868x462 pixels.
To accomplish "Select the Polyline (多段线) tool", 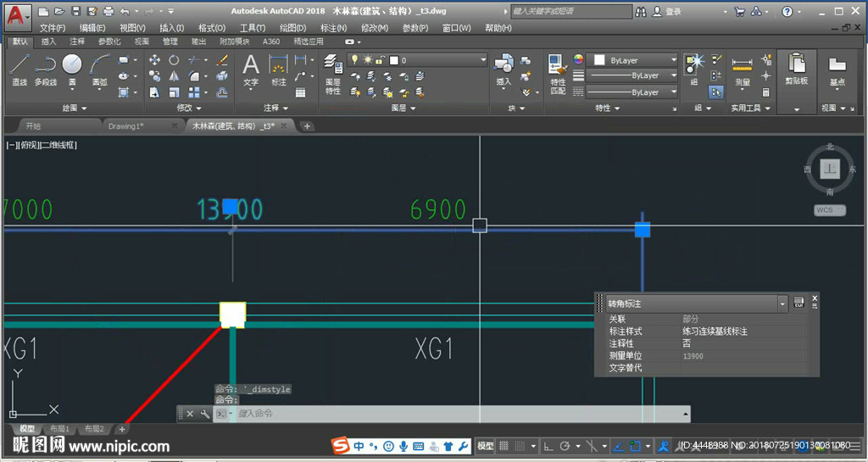I will point(45,69).
